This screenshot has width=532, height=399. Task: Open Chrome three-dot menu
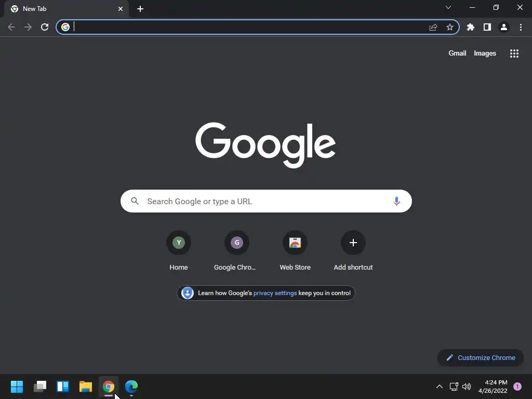pyautogui.click(x=521, y=27)
